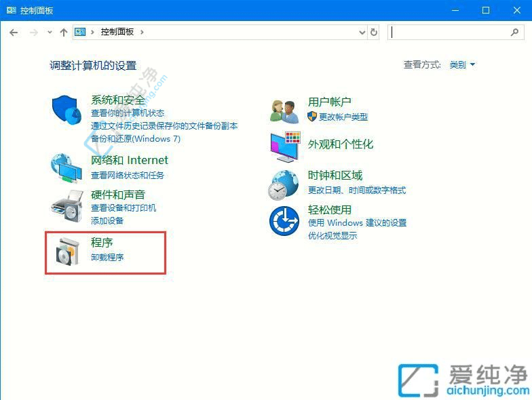Close the Control Panel window
532x400 pixels.
click(516, 10)
